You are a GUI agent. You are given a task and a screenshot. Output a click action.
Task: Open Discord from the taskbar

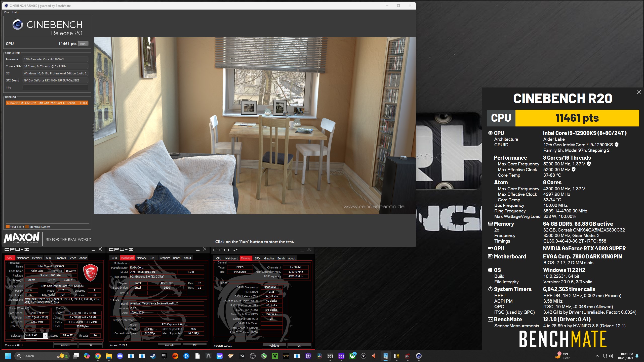point(120,356)
